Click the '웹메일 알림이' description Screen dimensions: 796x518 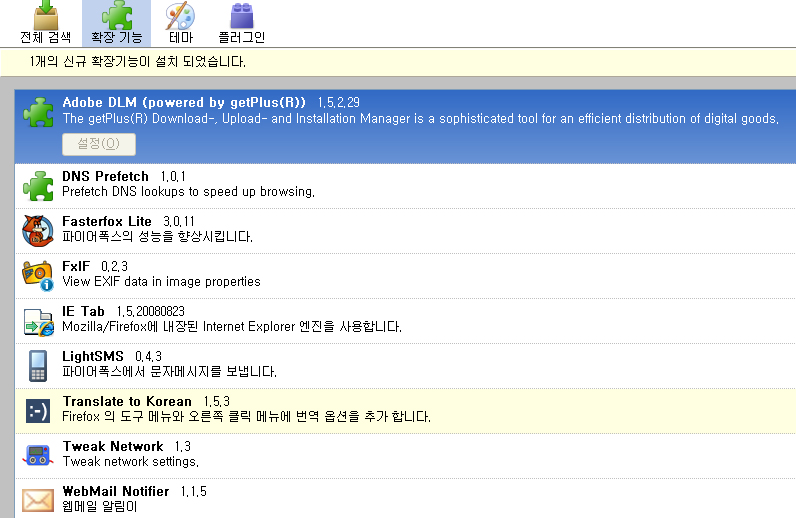(100, 506)
